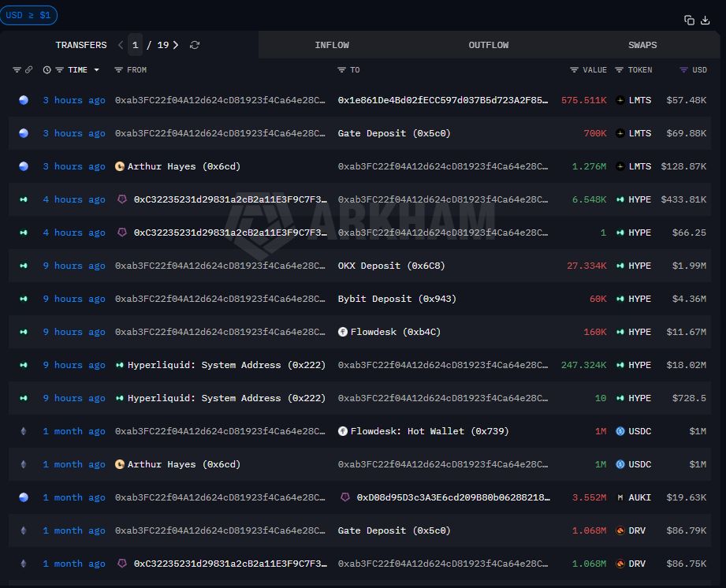Click LMTS token in the 700K row
Viewport: 726px width, 588px height.
pyautogui.click(x=640, y=133)
